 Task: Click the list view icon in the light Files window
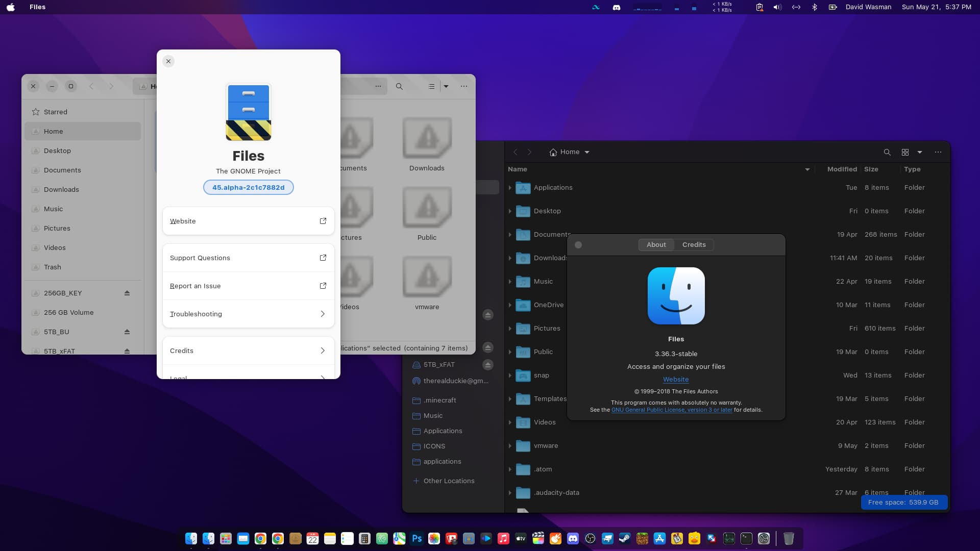(431, 86)
